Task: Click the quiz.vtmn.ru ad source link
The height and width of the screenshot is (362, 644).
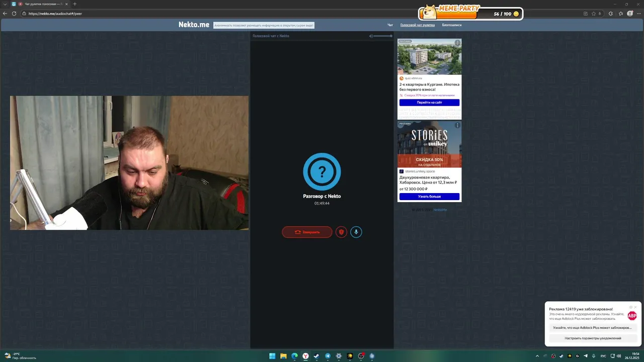Action: pyautogui.click(x=413, y=78)
